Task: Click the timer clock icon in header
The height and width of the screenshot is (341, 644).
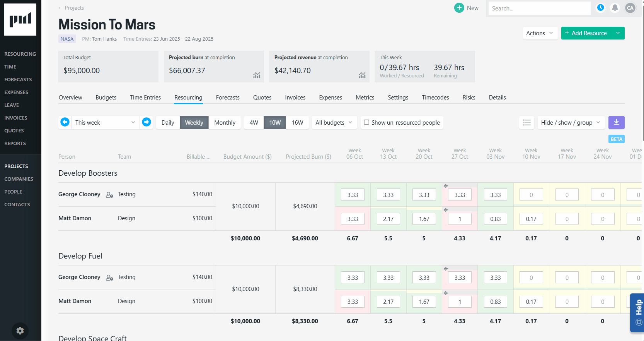Action: [x=600, y=8]
